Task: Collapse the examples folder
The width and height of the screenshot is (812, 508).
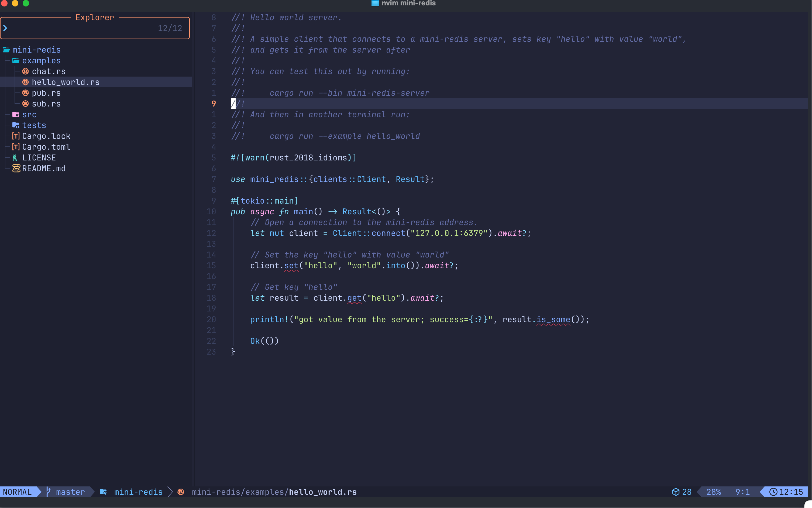Action: 41,60
